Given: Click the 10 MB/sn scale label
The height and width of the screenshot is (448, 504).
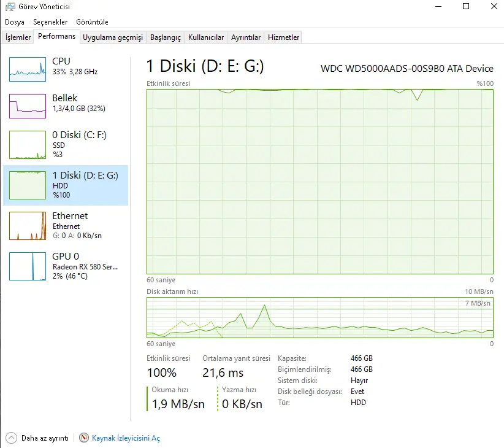Looking at the screenshot, I should pyautogui.click(x=479, y=292).
